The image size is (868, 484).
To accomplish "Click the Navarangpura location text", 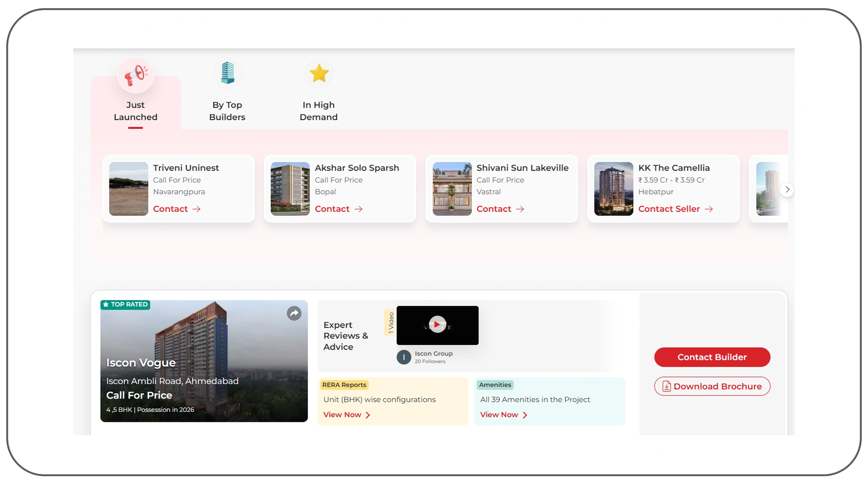I will tap(179, 192).
